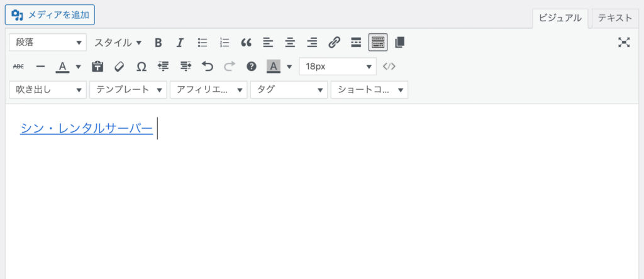Open the background color picker arrow
644x279 pixels.
[289, 67]
